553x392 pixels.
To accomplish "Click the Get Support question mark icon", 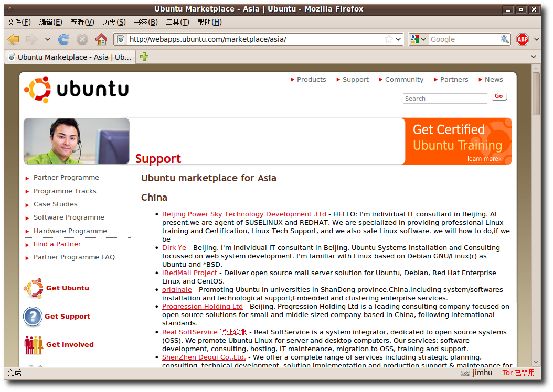I will [33, 317].
